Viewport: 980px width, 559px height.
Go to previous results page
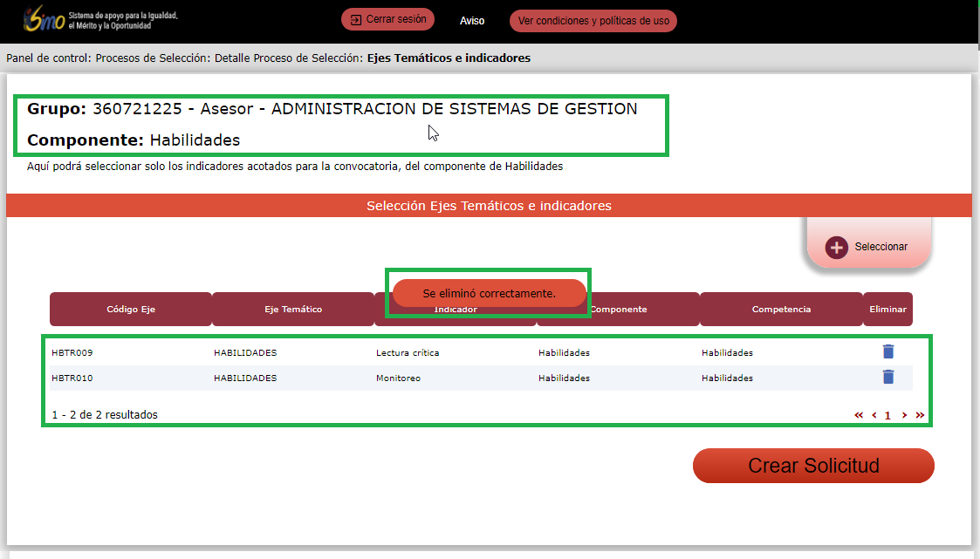(x=874, y=415)
